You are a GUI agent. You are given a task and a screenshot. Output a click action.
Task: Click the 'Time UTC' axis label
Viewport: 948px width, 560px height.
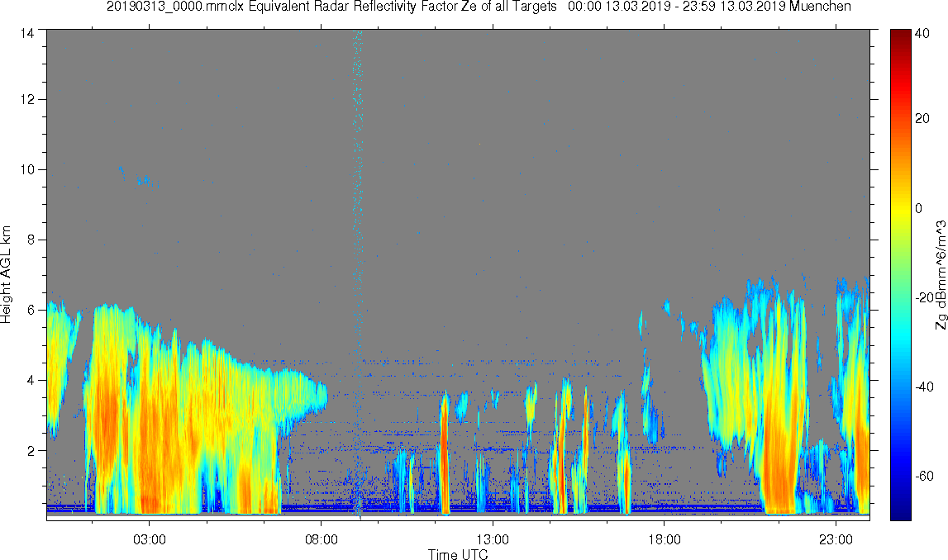click(458, 554)
